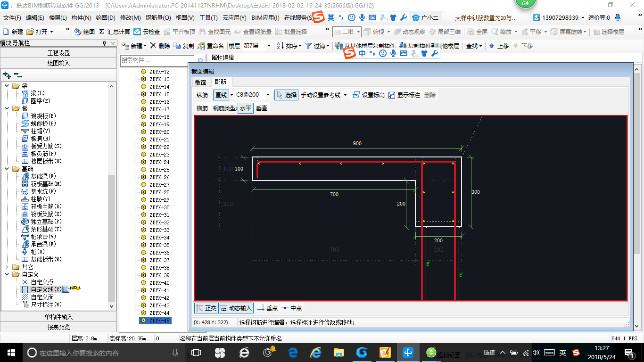Switch to 截面 tab
Viewport: 644px width, 362px height.
[x=201, y=82]
